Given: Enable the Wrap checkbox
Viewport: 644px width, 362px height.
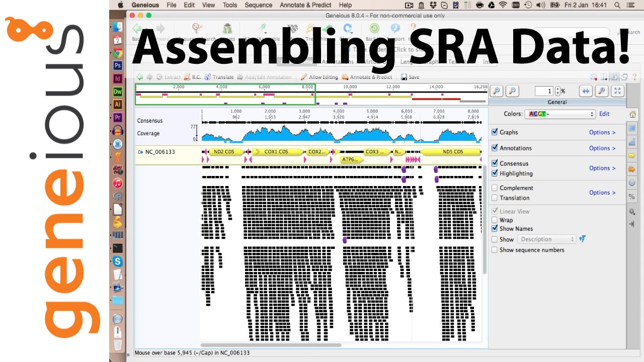Looking at the screenshot, I should 495,220.
